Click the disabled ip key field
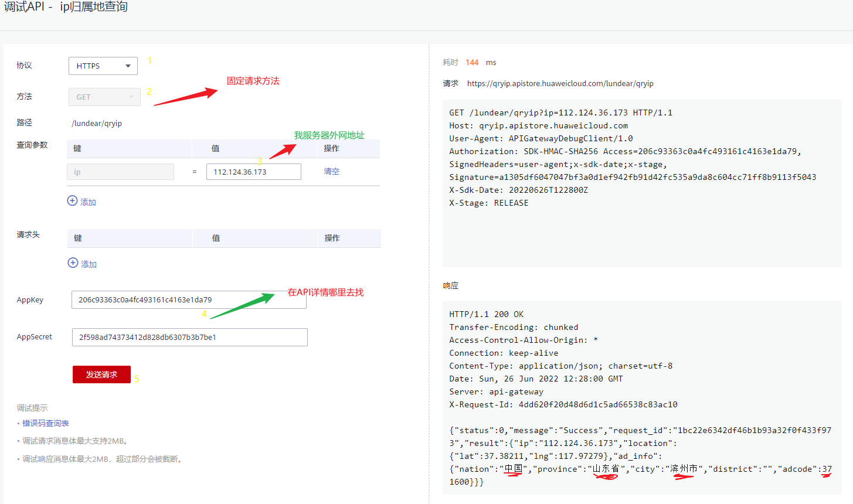The width and height of the screenshot is (853, 504). (120, 172)
